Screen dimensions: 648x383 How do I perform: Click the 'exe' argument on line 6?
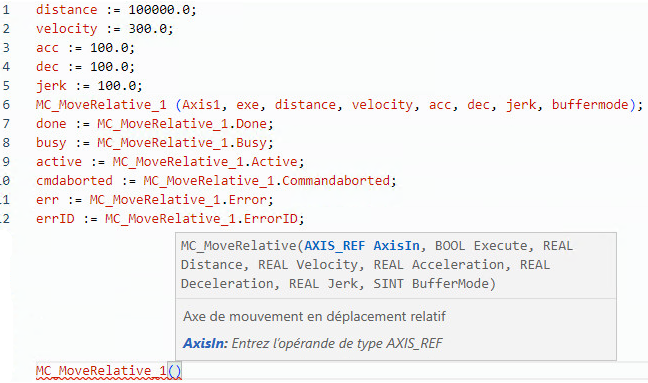point(248,105)
